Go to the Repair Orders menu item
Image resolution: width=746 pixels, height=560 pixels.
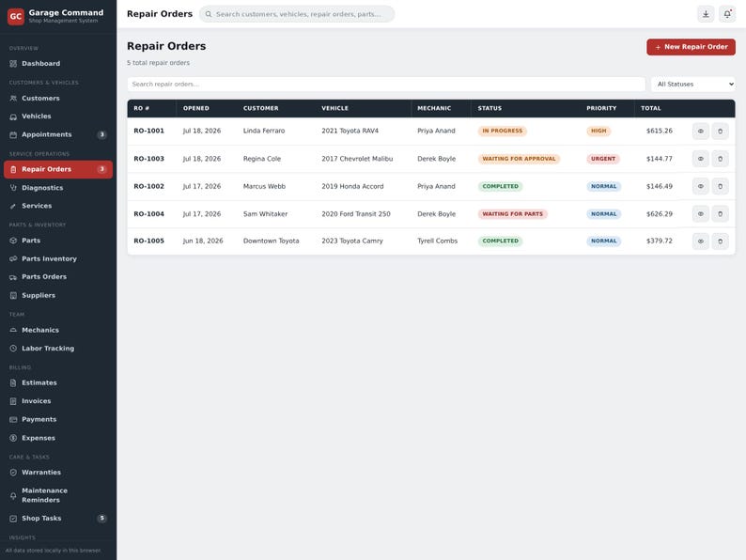[58, 169]
